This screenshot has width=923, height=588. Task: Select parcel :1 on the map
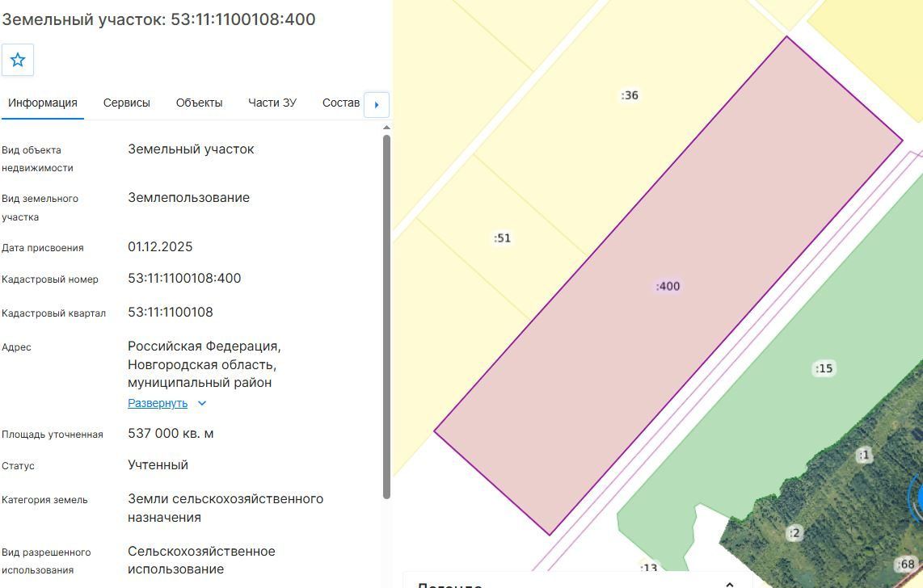pos(863,455)
